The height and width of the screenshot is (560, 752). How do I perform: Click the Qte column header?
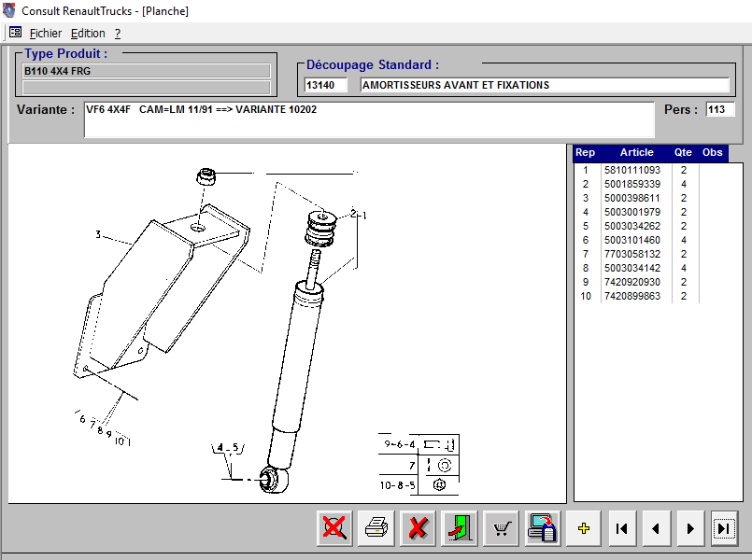[683, 153]
